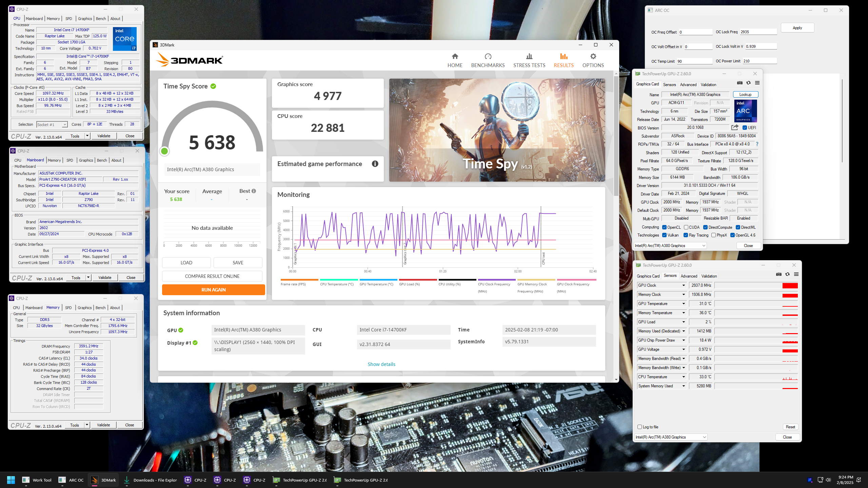Toggle the Vulkan checkbox in GPU-Z
The image size is (868, 488).
pyautogui.click(x=664, y=235)
